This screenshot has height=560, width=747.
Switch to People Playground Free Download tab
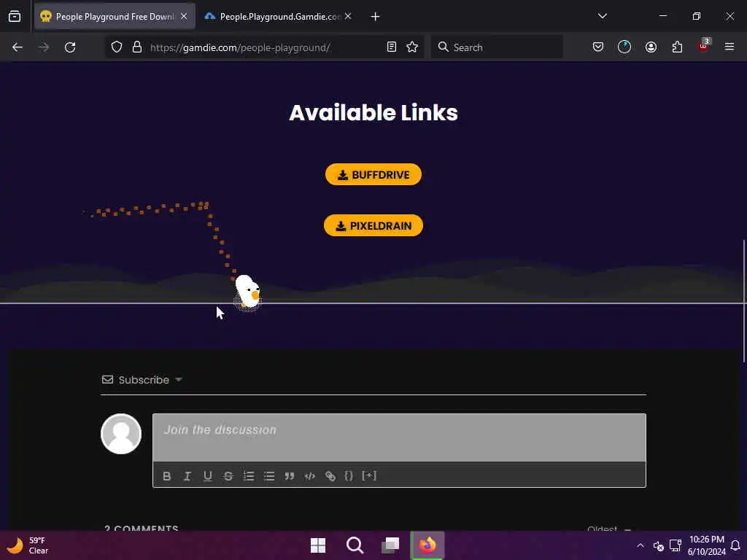coord(115,17)
